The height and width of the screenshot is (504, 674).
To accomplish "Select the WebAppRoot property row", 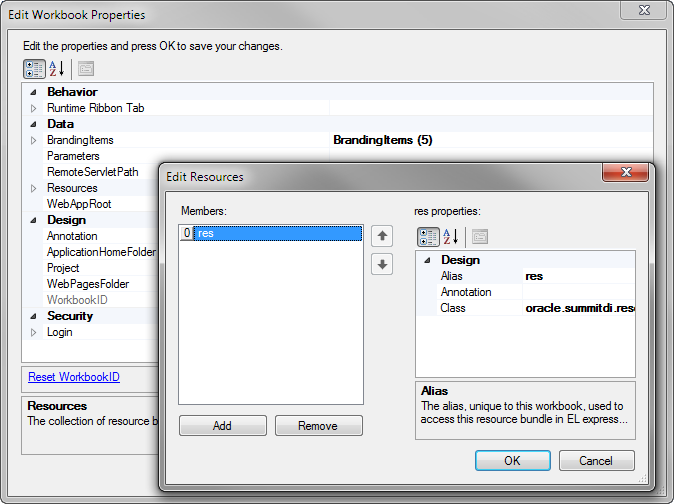I will click(x=100, y=204).
